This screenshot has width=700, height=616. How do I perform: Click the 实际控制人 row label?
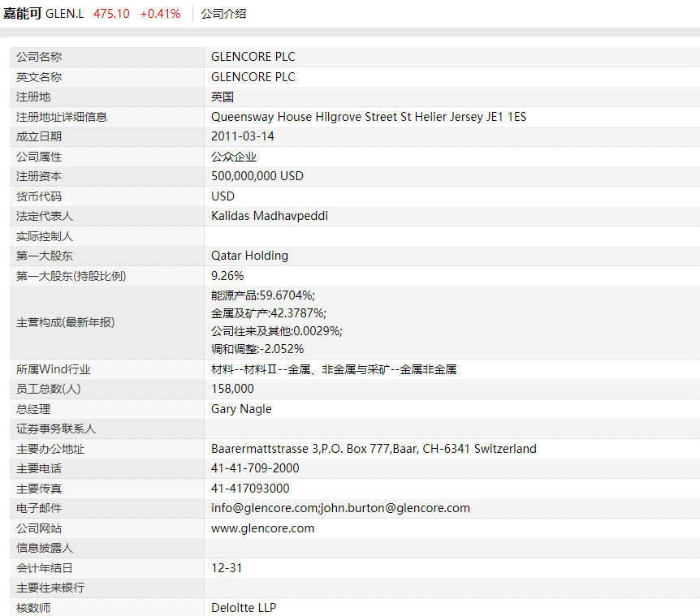click(45, 236)
